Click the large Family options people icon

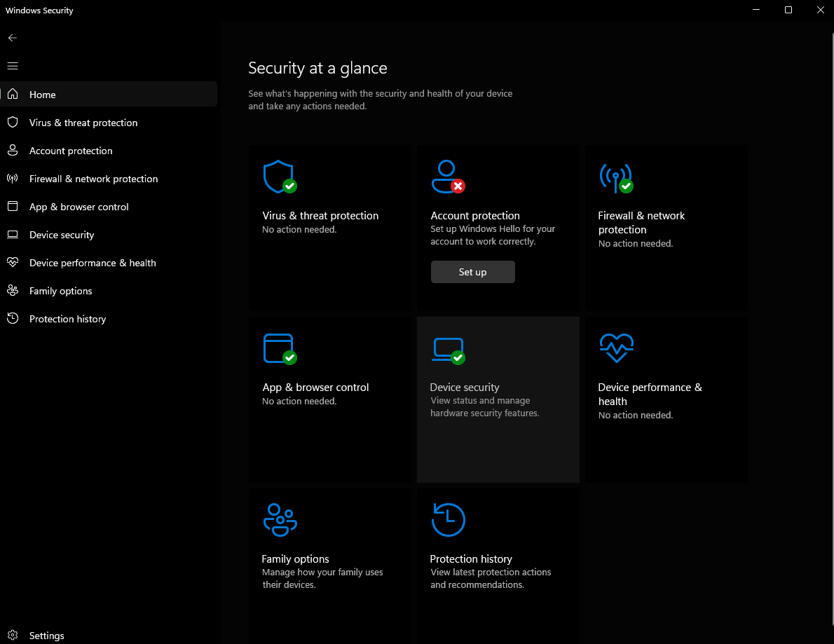280,519
